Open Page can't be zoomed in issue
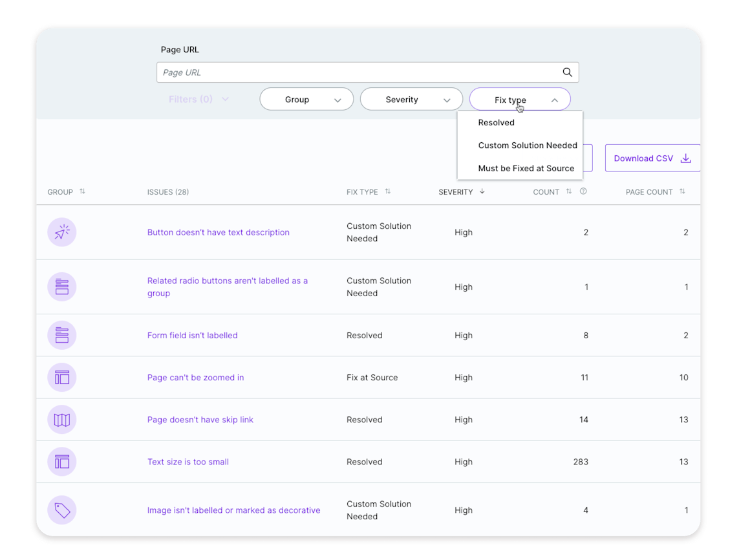 coord(195,377)
